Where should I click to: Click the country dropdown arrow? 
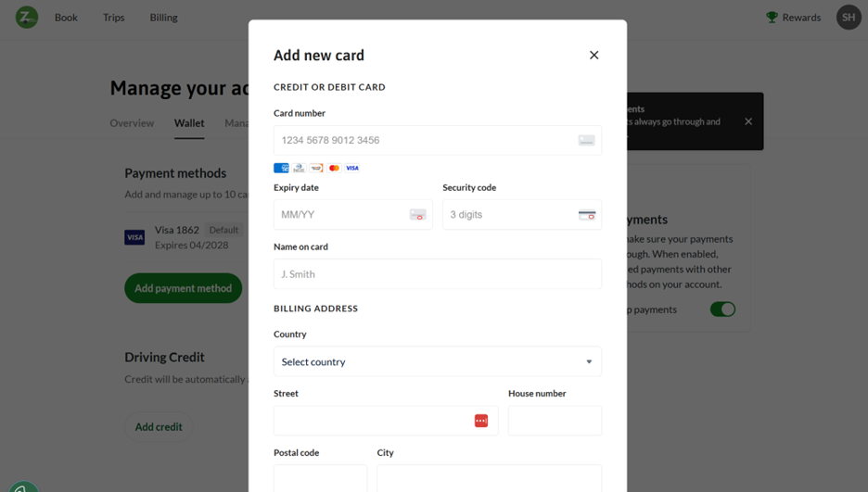[589, 361]
